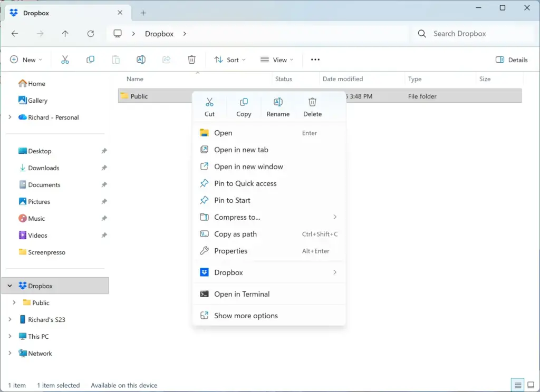Click the Search Dropbox field

coord(475,33)
